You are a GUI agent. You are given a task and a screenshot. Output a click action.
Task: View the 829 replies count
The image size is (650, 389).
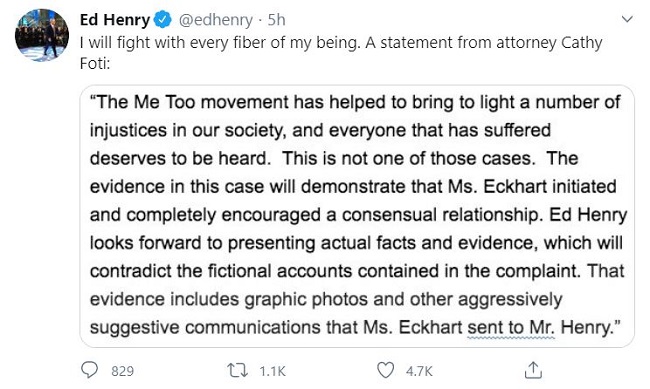122,371
